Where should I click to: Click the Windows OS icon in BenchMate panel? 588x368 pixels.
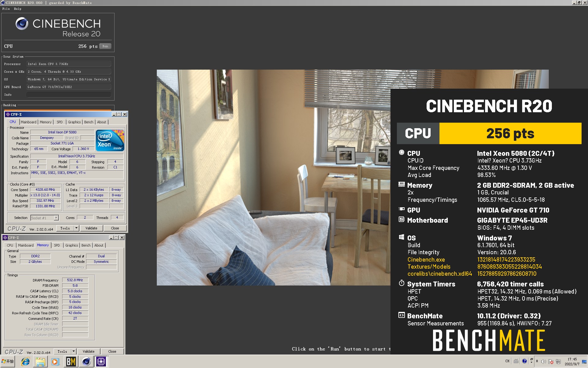(x=401, y=237)
